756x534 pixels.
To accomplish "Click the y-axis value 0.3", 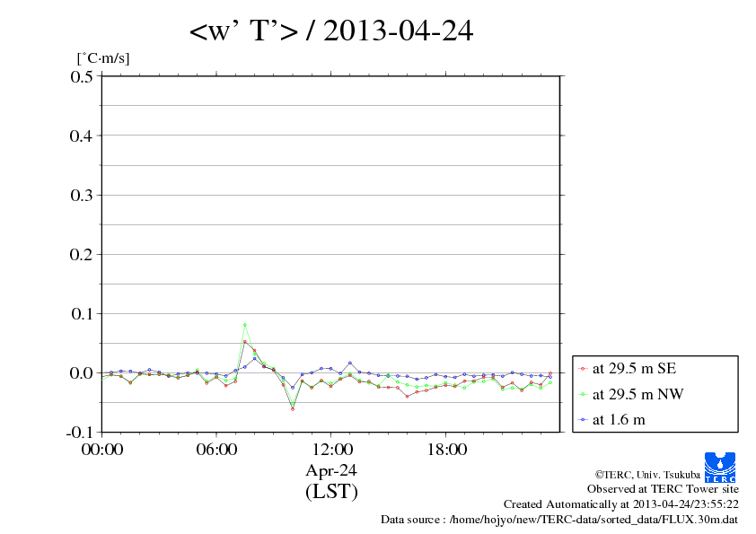I will 82,195.
